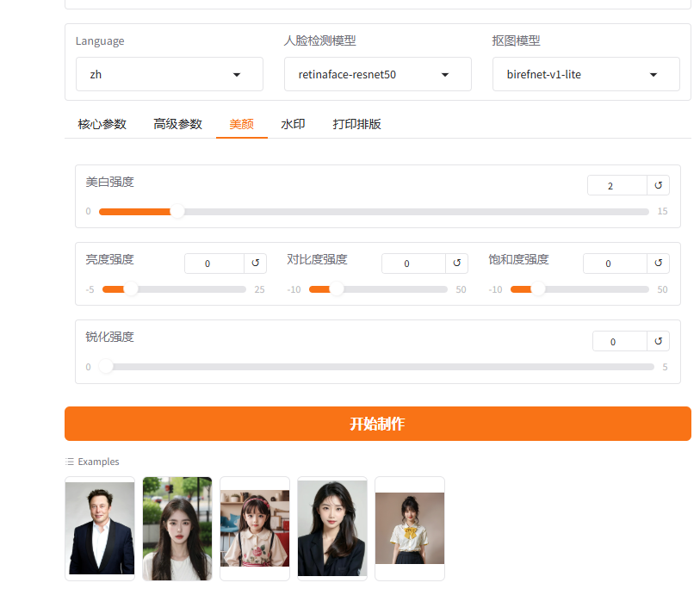Click the Examples list icon
This screenshot has width=700, height=589.
pos(70,462)
